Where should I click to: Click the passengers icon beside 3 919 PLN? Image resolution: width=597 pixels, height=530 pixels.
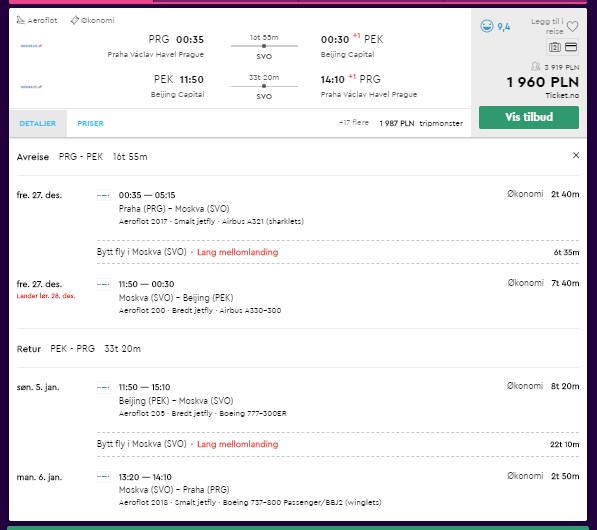536,67
